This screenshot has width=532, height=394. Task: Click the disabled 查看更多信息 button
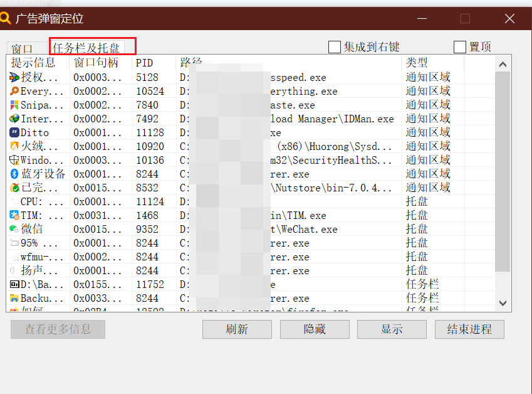tap(58, 329)
